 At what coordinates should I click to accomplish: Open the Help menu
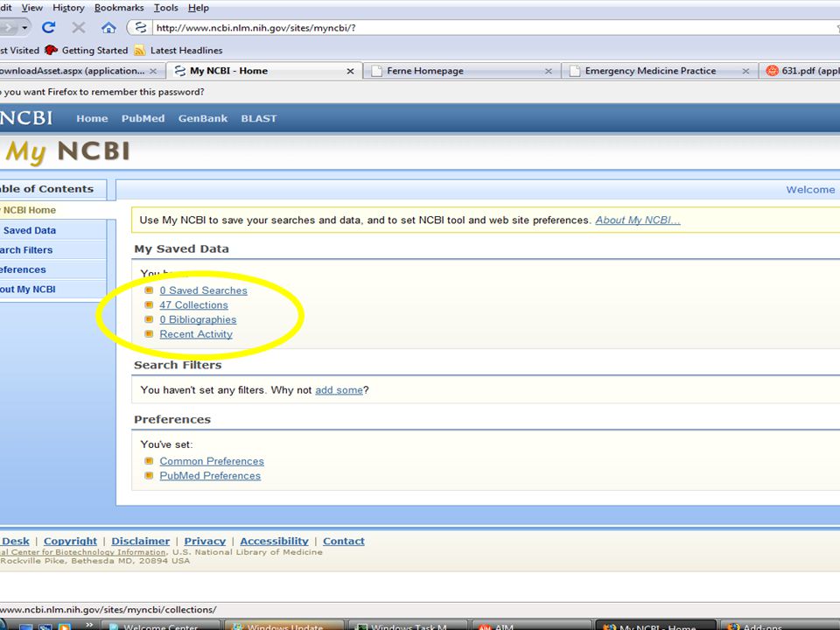coord(199,8)
